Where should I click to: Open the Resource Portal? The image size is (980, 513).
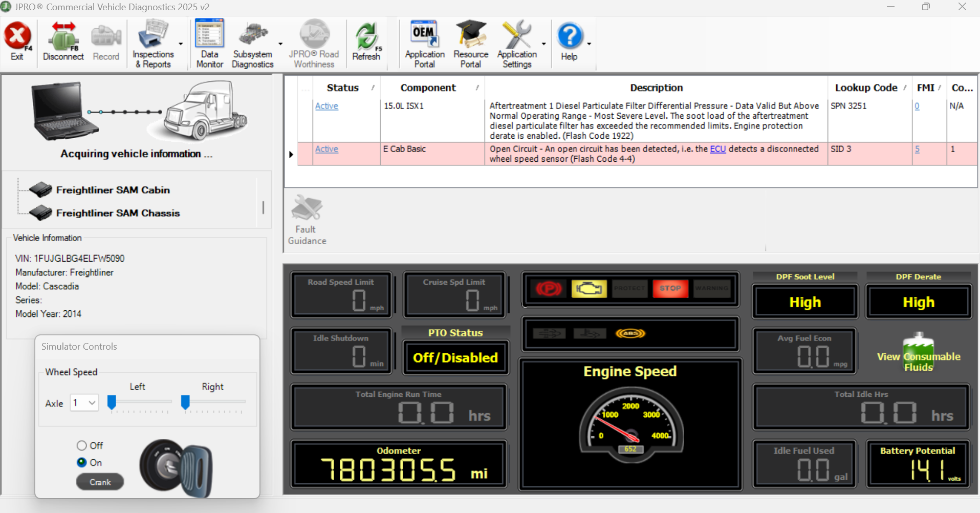pyautogui.click(x=471, y=44)
